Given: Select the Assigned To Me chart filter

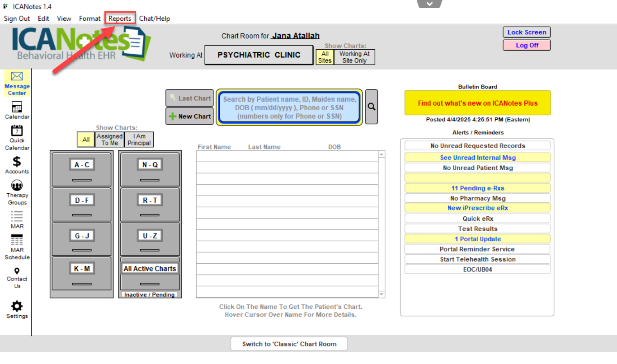Looking at the screenshot, I should [x=109, y=140].
